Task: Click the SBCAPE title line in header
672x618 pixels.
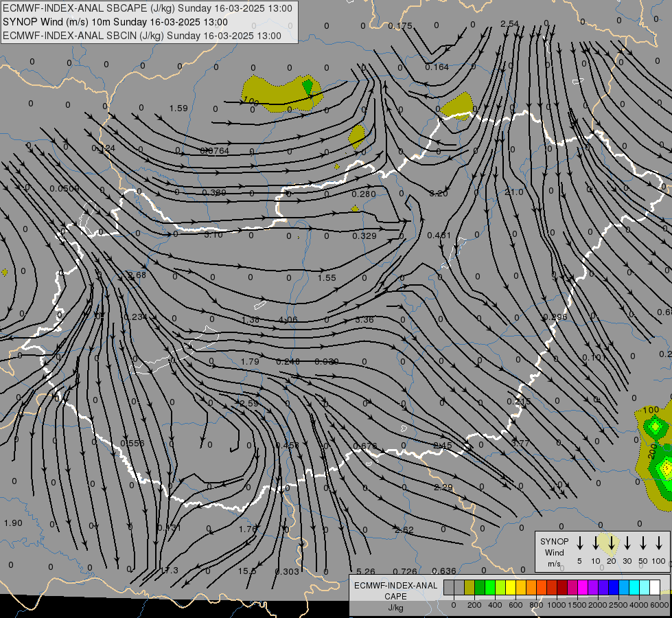Action: click(x=148, y=8)
